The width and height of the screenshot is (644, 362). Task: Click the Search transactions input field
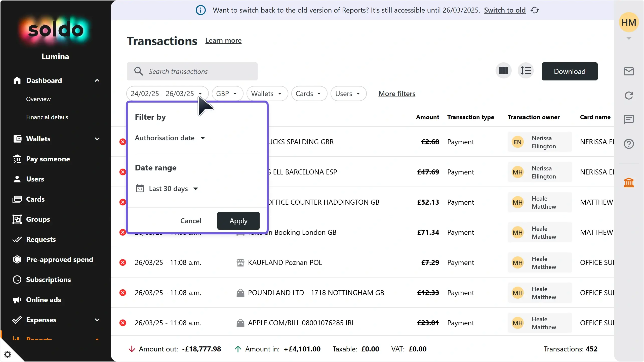[192, 71]
